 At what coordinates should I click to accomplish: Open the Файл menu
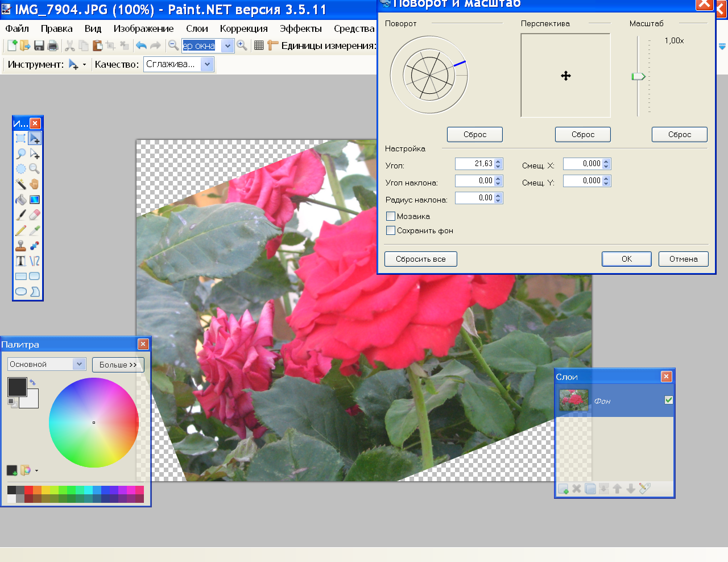coord(17,28)
